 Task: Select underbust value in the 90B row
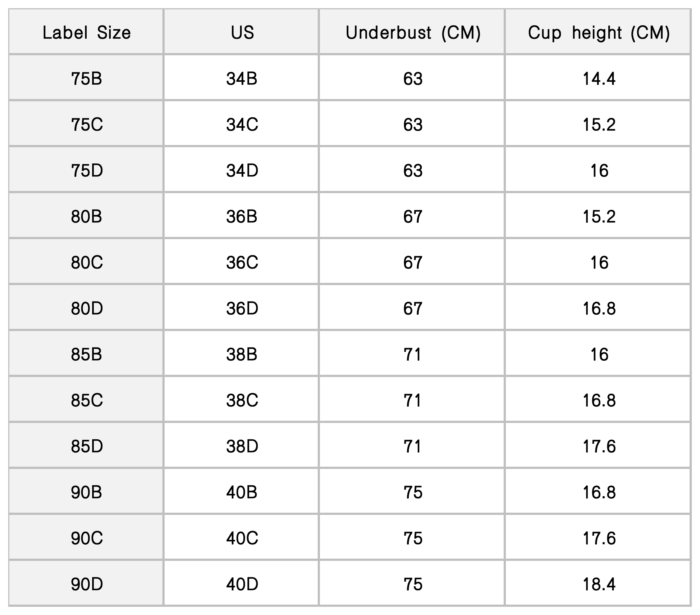(x=413, y=492)
